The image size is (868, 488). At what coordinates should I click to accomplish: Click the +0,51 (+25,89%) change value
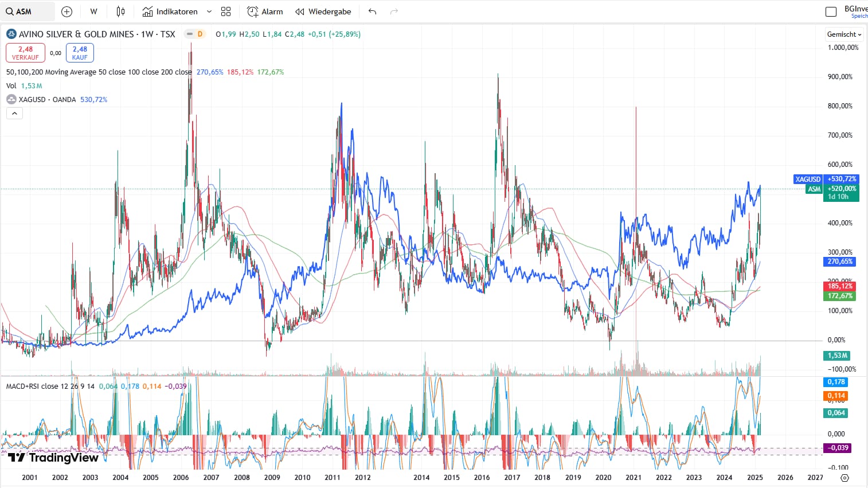[x=334, y=34]
